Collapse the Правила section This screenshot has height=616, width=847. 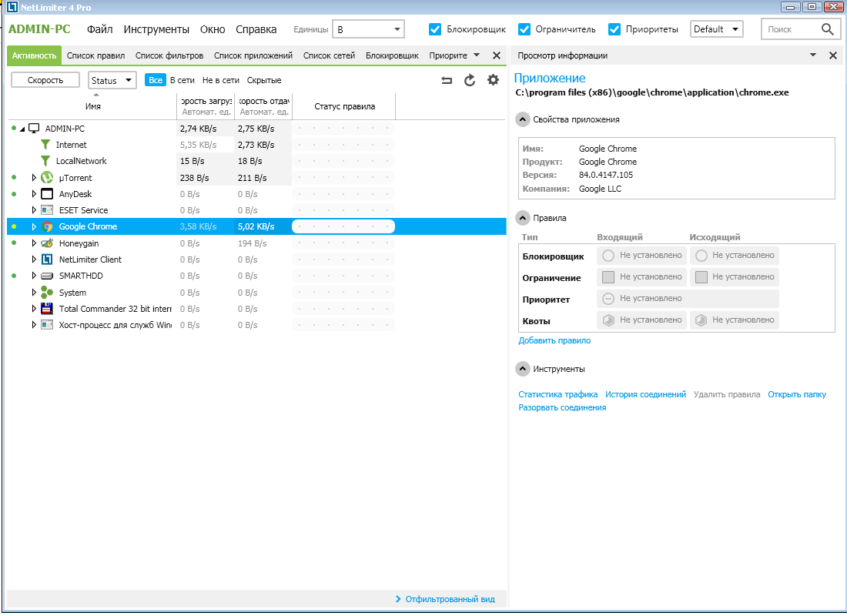click(522, 219)
